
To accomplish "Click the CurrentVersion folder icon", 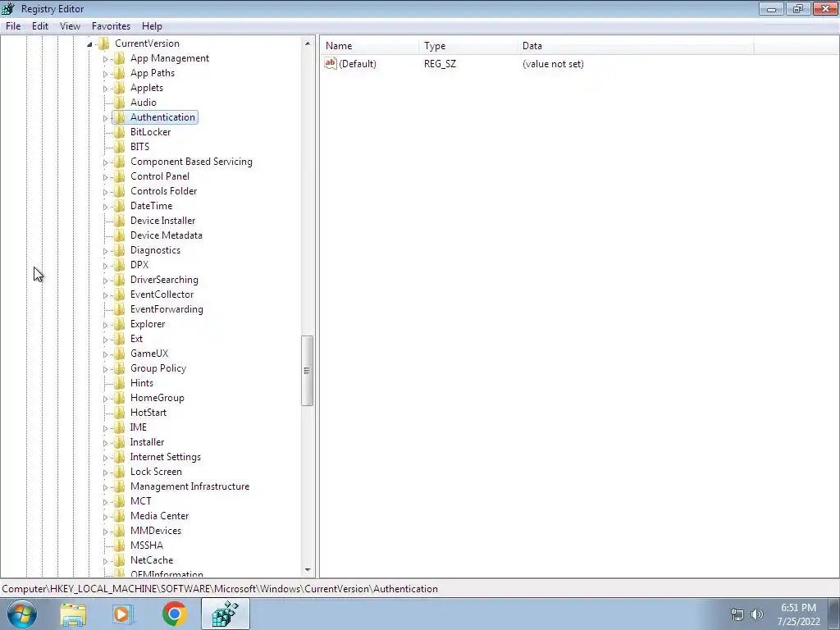I will [x=104, y=43].
